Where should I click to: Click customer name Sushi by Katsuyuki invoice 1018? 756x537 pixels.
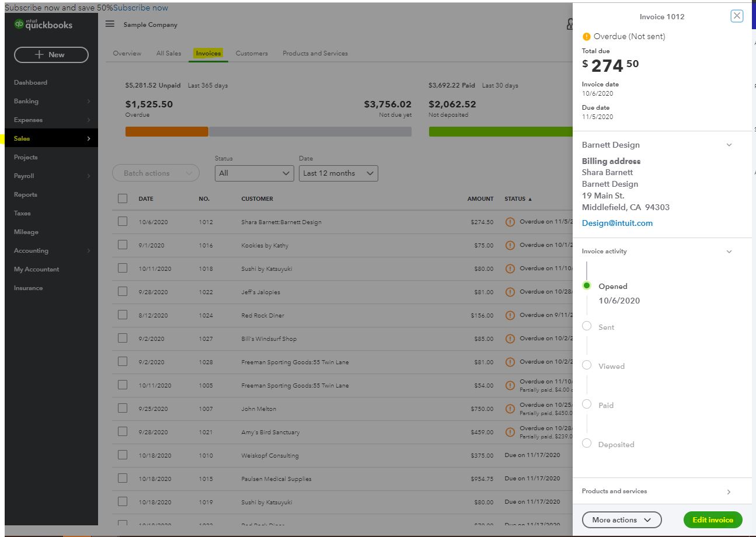[267, 268]
